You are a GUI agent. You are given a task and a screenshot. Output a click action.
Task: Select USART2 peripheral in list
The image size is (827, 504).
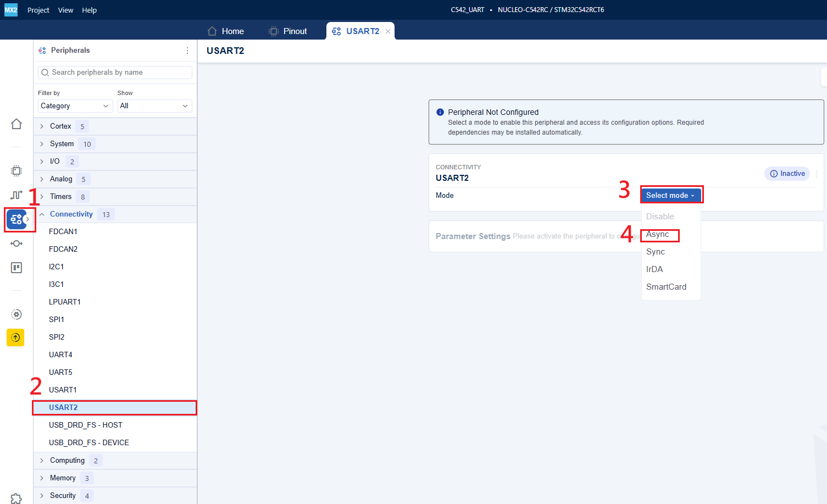tap(115, 408)
